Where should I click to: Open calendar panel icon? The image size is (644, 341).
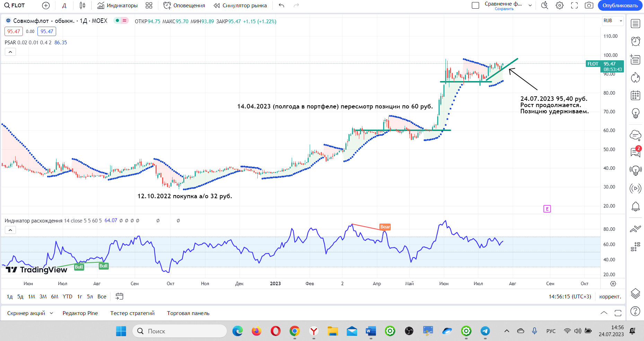click(x=635, y=95)
